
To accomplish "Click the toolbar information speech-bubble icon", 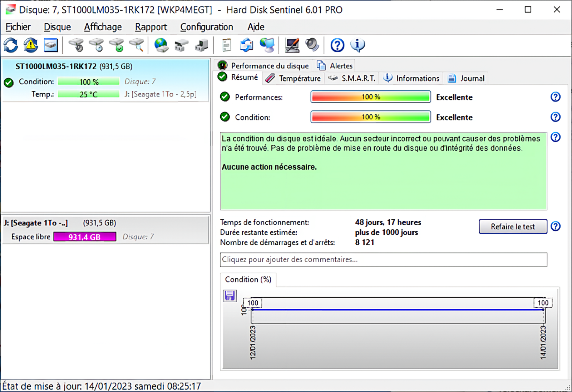I will [x=357, y=45].
